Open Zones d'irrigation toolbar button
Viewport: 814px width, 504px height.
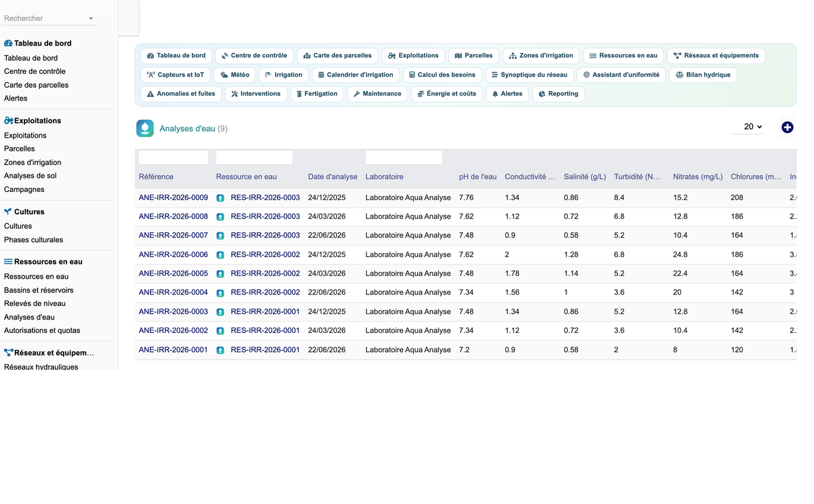(541, 56)
